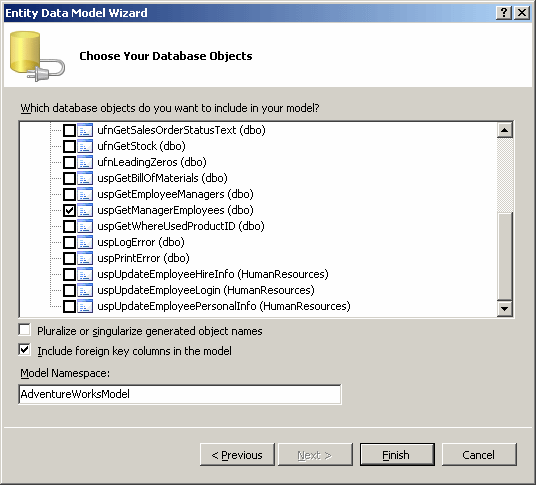Click the scroll down arrow of the list
This screenshot has width=536, height=485.
[x=505, y=308]
